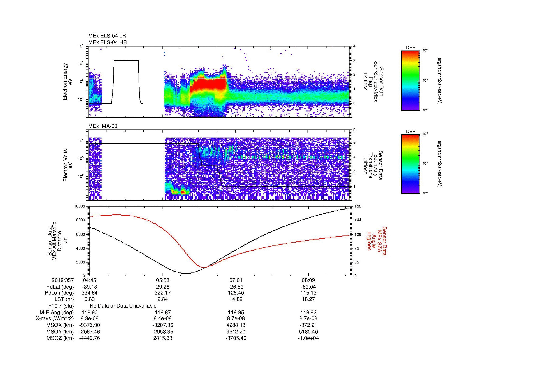
Task: Click the '07:01' time tick label
Action: pyautogui.click(x=236, y=280)
